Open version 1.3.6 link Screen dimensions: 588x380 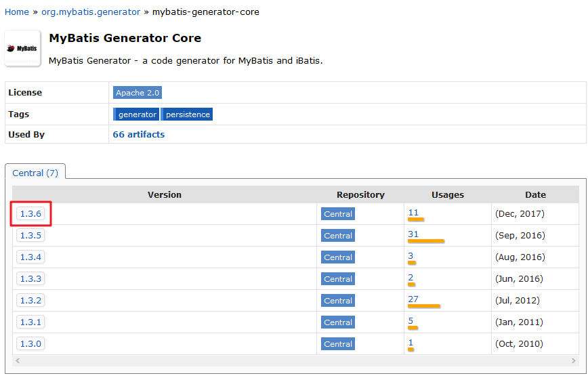(x=30, y=214)
